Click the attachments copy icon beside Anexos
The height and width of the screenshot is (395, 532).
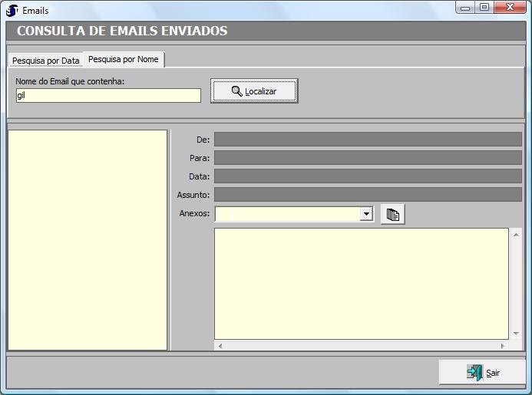click(x=393, y=215)
